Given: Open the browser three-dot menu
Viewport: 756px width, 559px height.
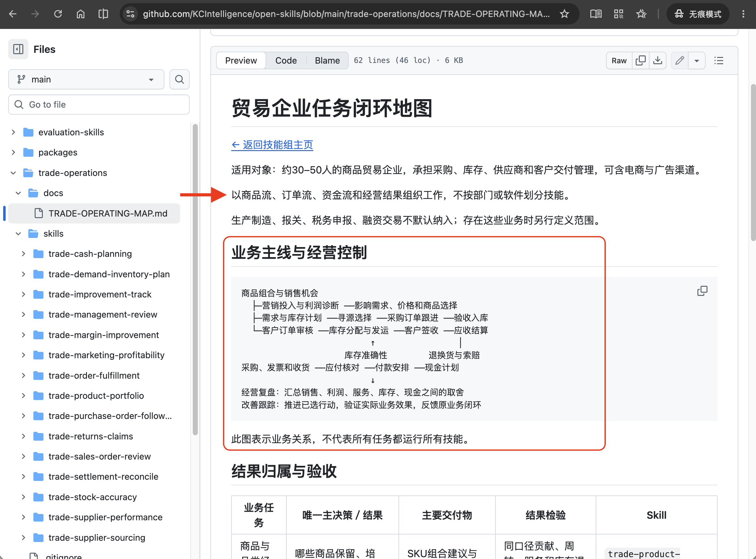Looking at the screenshot, I should click(743, 14).
